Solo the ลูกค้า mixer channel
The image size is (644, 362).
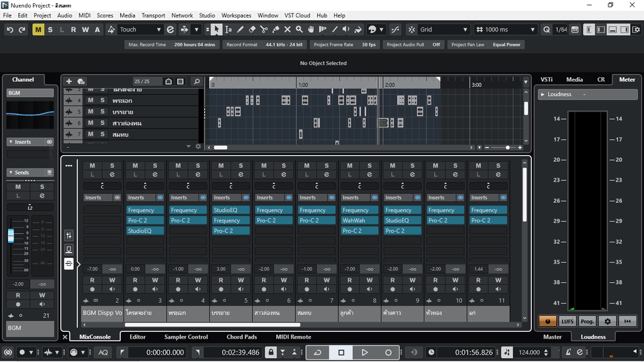click(369, 165)
